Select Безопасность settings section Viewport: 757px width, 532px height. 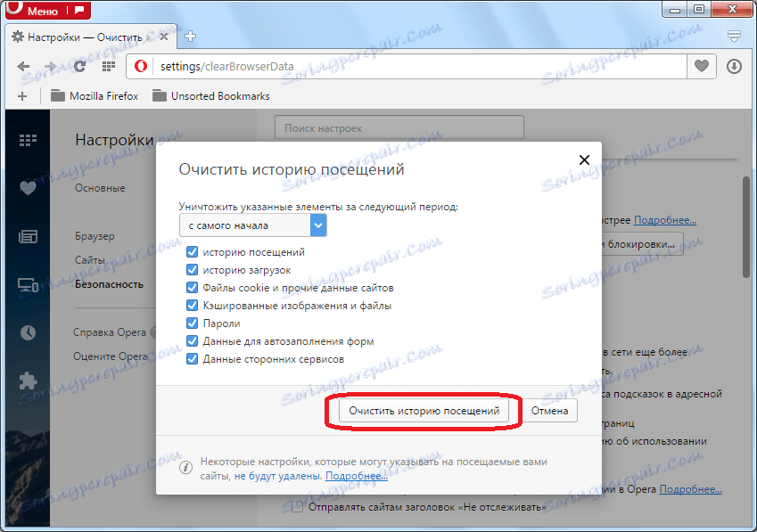pyautogui.click(x=109, y=284)
